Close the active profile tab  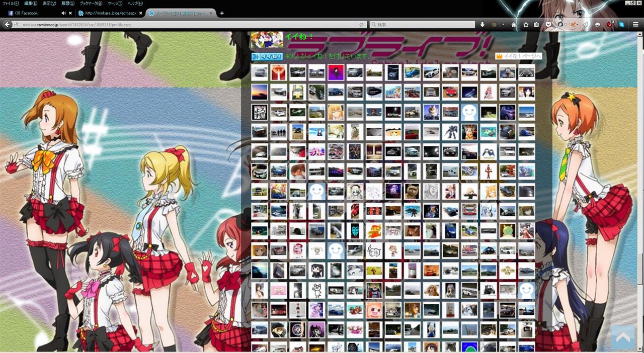(210, 13)
